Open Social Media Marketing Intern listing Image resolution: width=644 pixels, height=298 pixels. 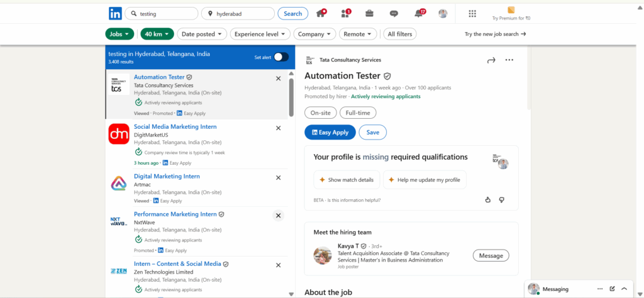[175, 126]
